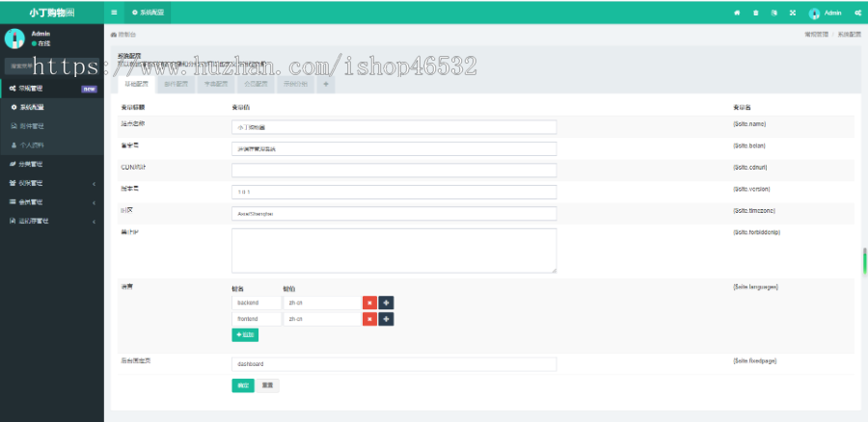Click the fullscreen icon in top bar
The image size is (868, 422).
tap(792, 13)
